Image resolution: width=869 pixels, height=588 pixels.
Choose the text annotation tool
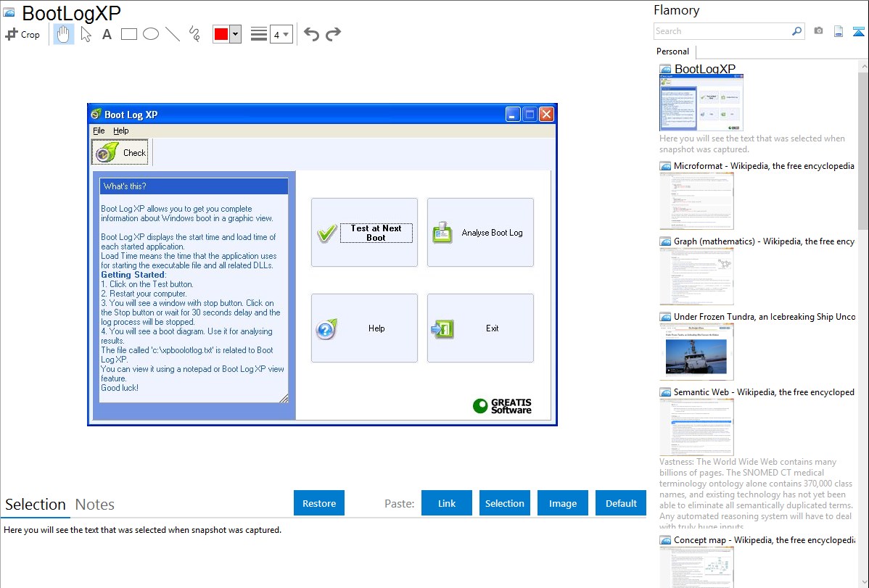pos(107,34)
